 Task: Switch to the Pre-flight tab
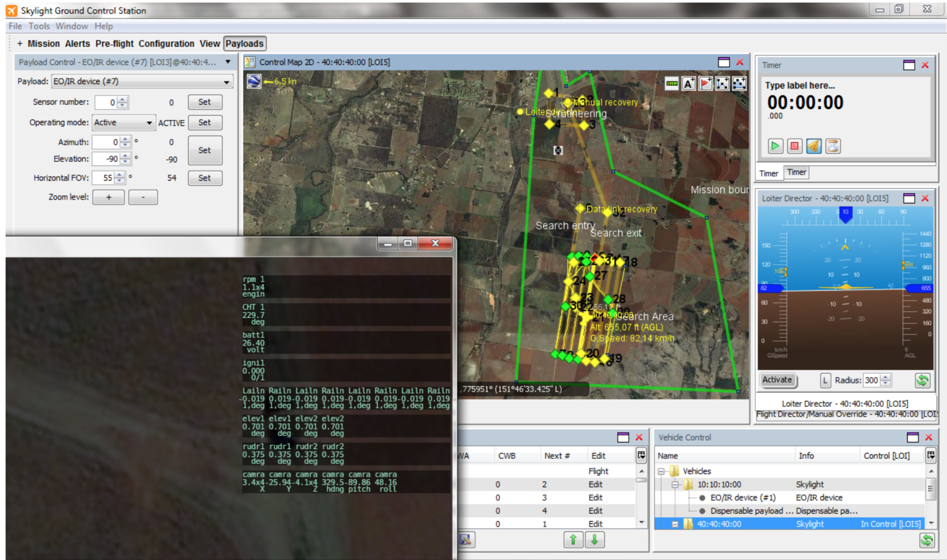pyautogui.click(x=114, y=44)
